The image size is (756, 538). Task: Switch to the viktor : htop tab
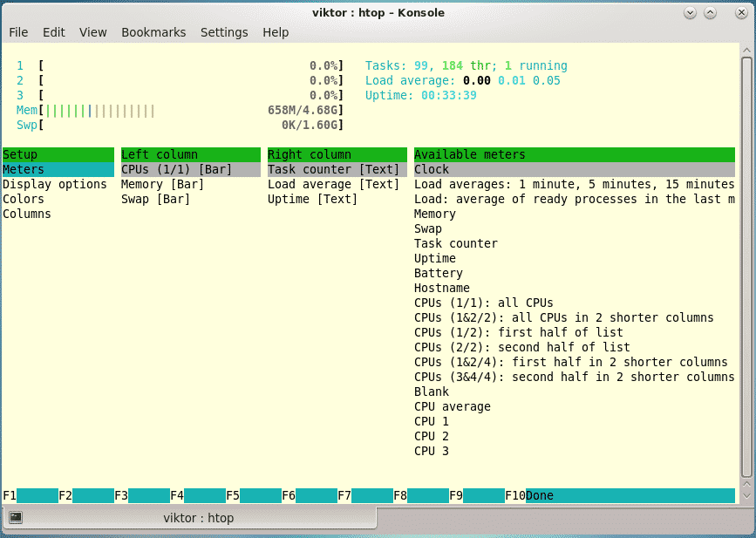click(198, 518)
